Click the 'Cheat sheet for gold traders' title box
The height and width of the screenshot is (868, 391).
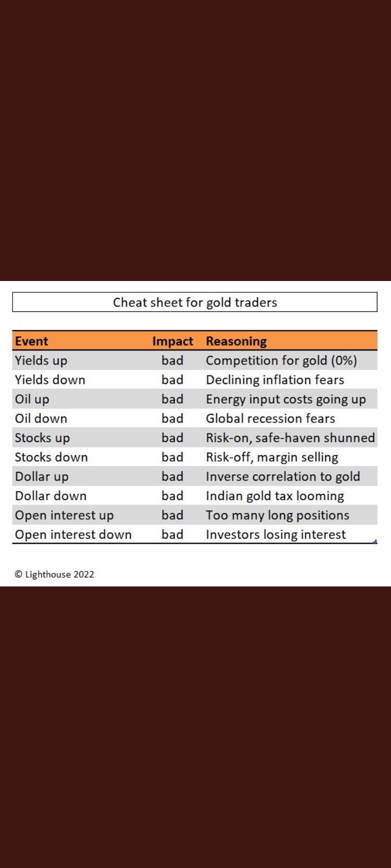(x=195, y=302)
